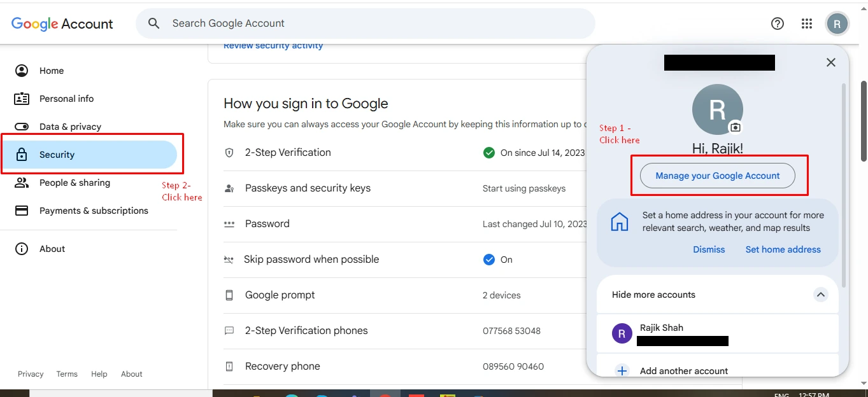
Task: Click the page vertical scrollbar
Action: [864, 121]
